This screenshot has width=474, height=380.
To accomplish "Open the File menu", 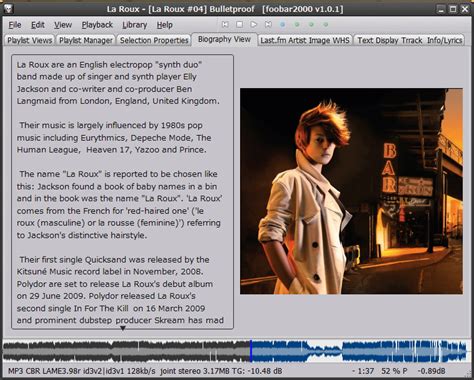I will click(x=15, y=25).
